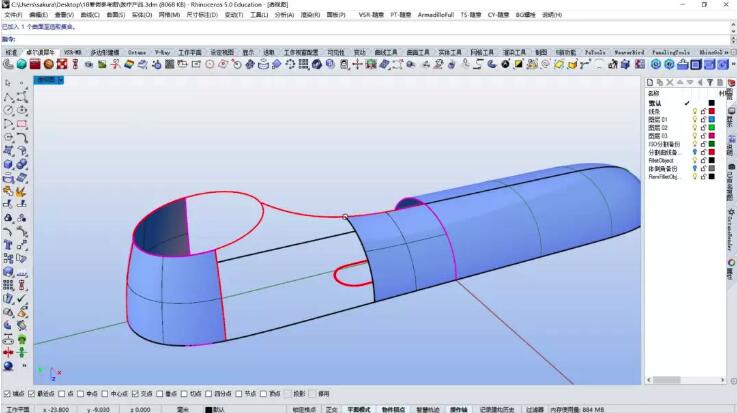Select the red sphere icon in top toolbar
Image resolution: width=737 pixels, height=413 pixels.
(x=49, y=64)
